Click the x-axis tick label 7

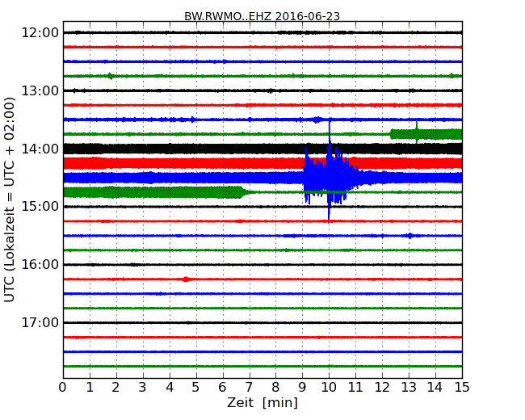coord(249,388)
